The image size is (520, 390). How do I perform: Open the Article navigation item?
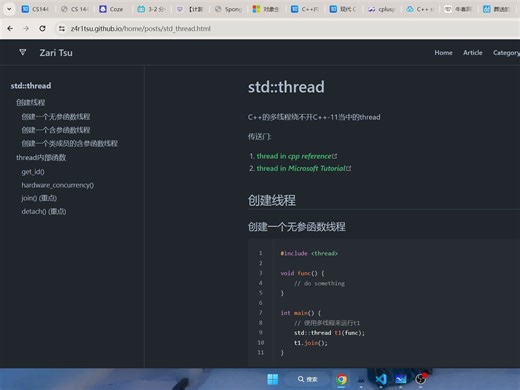473,53
